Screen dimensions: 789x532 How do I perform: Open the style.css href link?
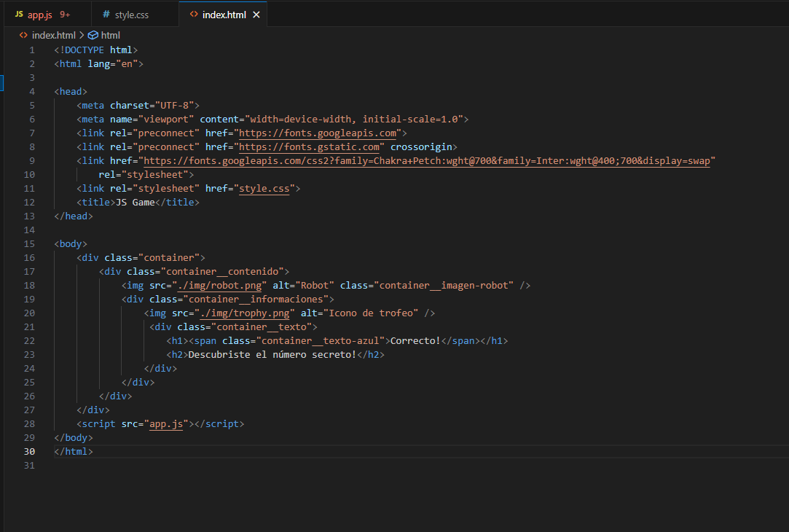click(264, 188)
